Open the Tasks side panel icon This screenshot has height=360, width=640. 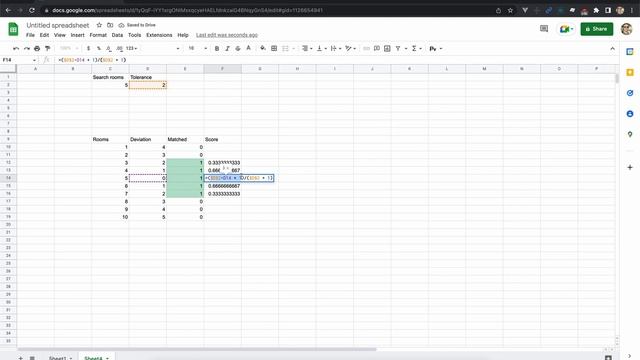630,93
